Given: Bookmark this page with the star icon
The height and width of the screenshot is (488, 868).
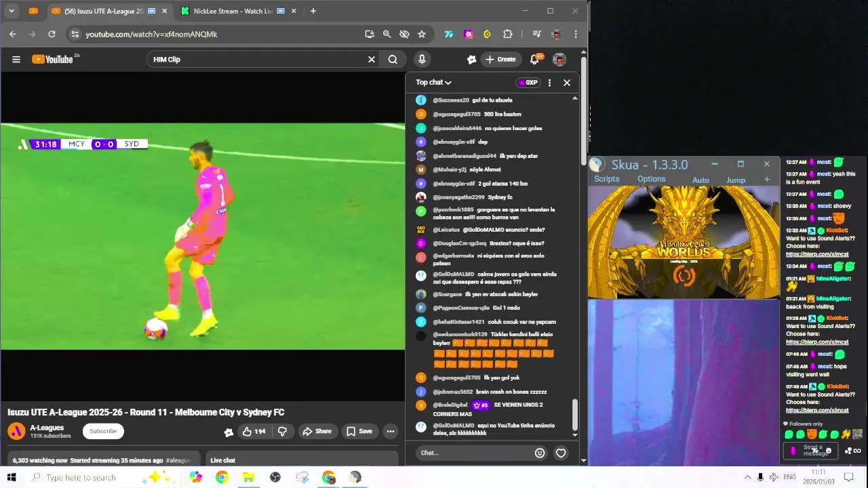Looking at the screenshot, I should coord(422,34).
